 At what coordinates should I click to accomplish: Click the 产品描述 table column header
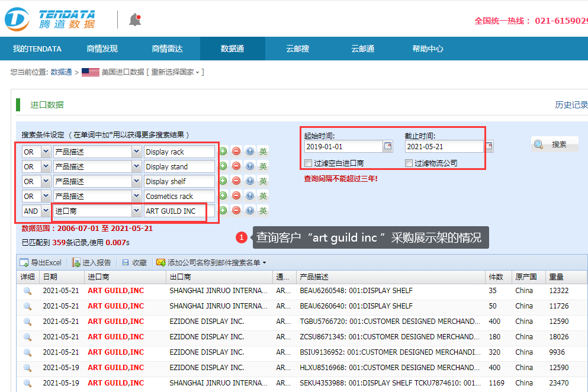(390, 277)
